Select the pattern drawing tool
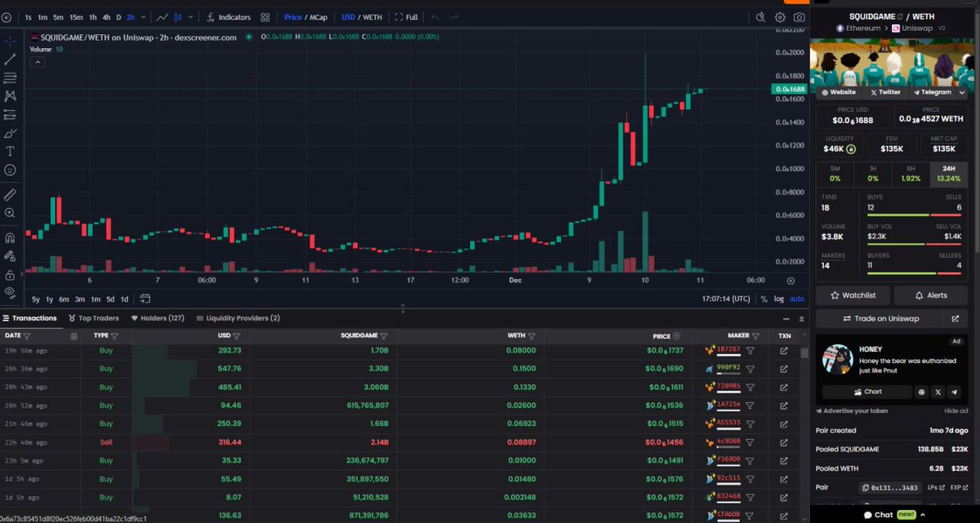The height and width of the screenshot is (523, 980). point(10,96)
